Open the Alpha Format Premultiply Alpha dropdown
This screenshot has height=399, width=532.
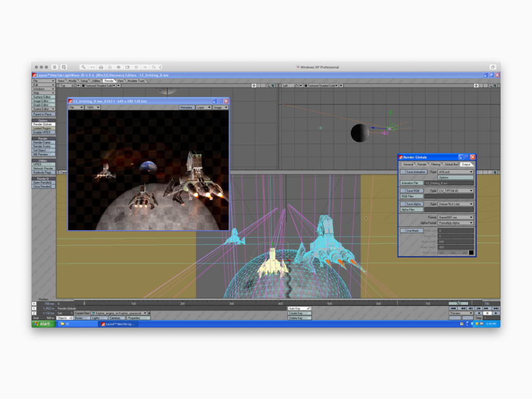point(455,223)
